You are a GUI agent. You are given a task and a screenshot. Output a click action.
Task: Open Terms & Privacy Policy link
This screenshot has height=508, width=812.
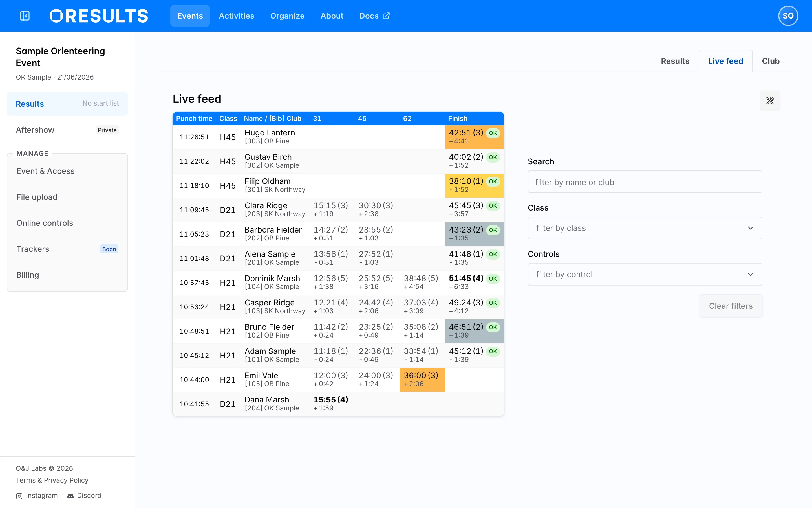coord(52,480)
